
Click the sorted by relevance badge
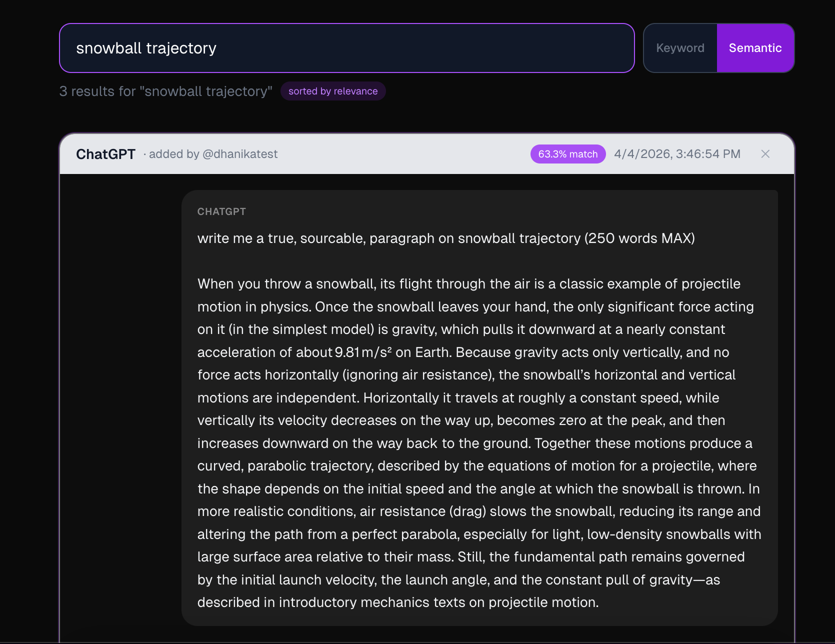coord(333,91)
